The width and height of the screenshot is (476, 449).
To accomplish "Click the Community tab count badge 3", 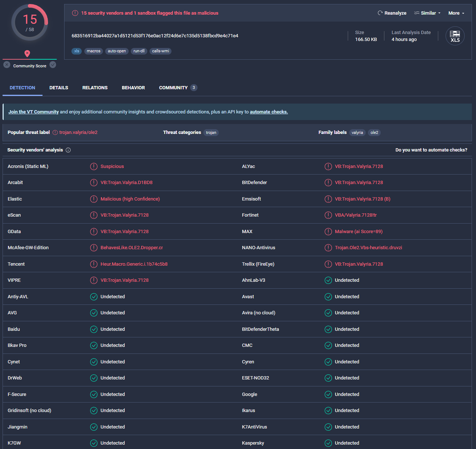I will (194, 88).
